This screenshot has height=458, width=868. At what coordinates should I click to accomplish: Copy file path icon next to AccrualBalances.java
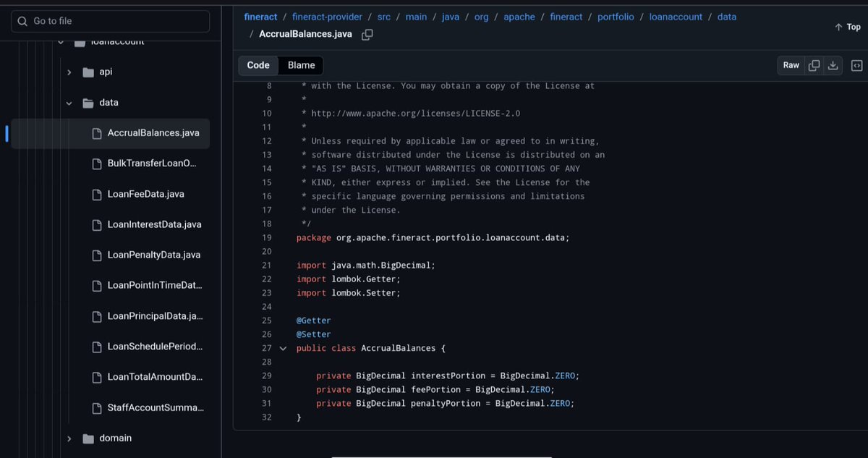click(x=367, y=34)
